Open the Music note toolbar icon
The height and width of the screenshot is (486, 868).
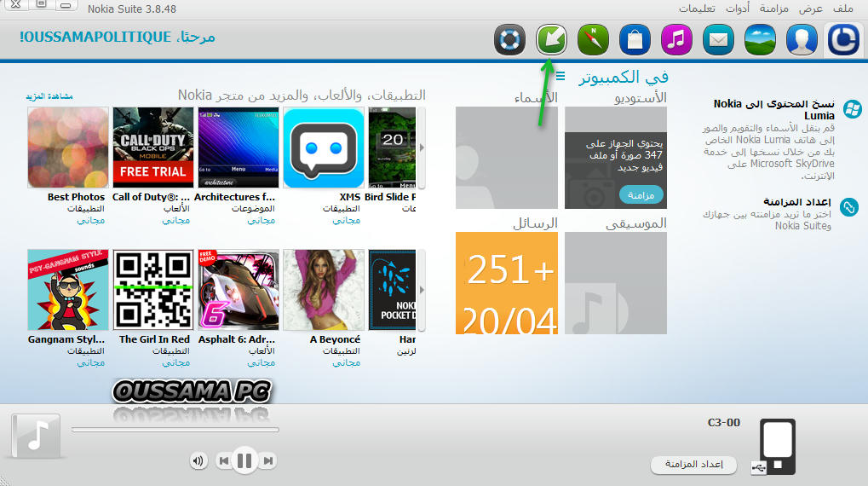coord(676,39)
